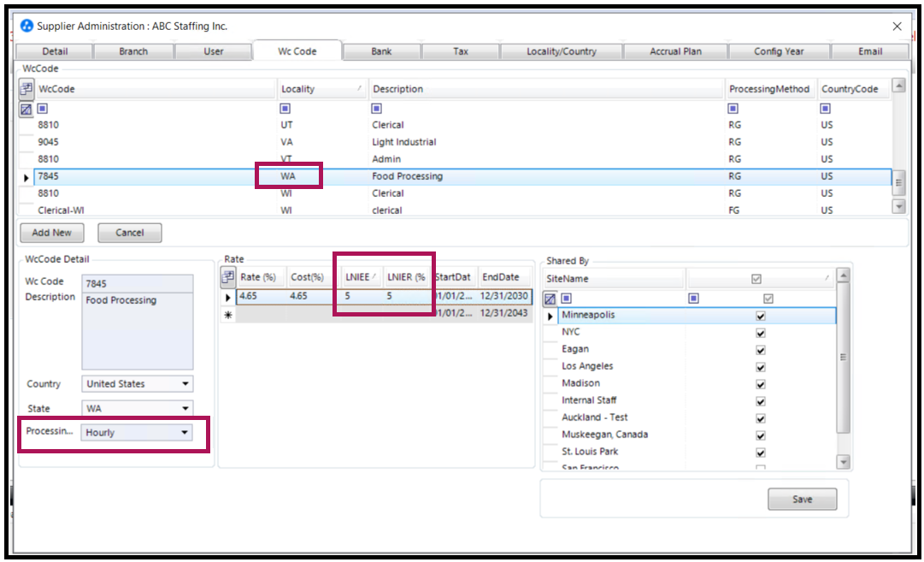Click the ProcessingMethod column filter icon
The width and height of the screenshot is (924, 562).
(x=733, y=109)
